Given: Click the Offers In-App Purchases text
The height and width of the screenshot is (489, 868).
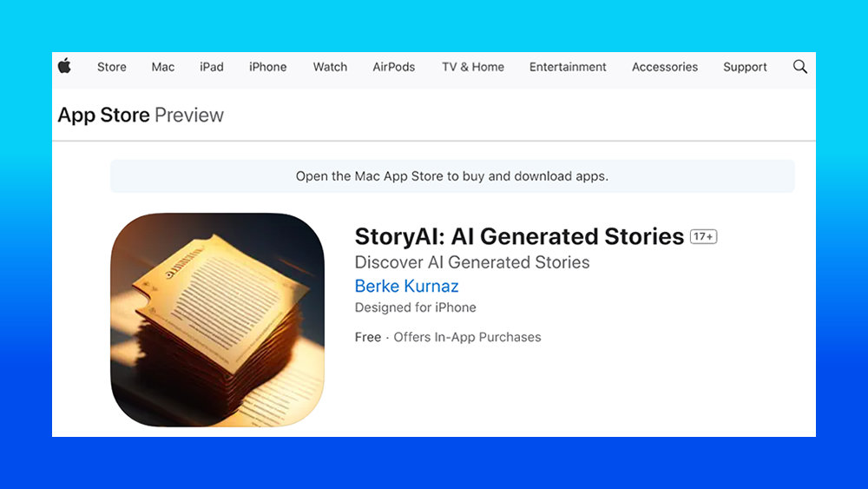Looking at the screenshot, I should [467, 337].
